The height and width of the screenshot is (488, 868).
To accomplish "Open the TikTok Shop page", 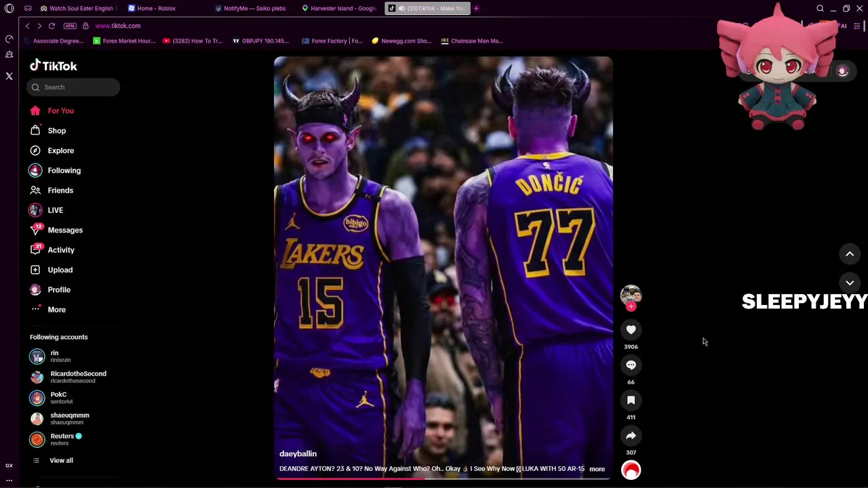I will 48,130.
